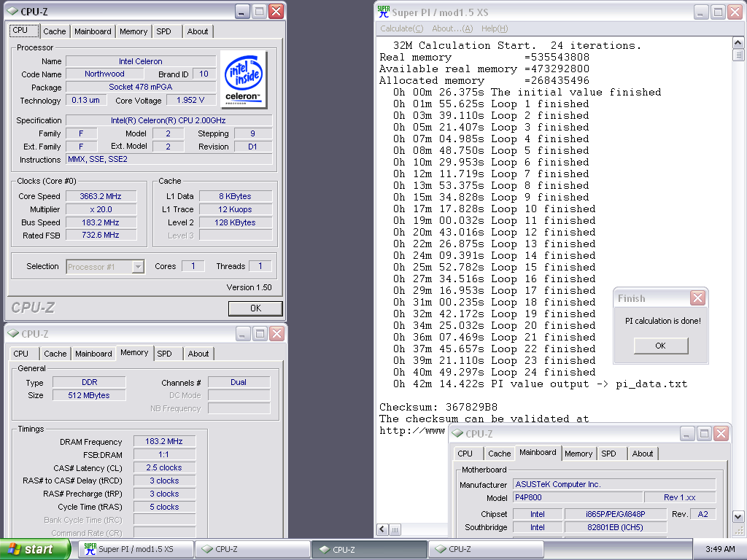Click the Windows start button
The image size is (747, 560).
(x=35, y=549)
